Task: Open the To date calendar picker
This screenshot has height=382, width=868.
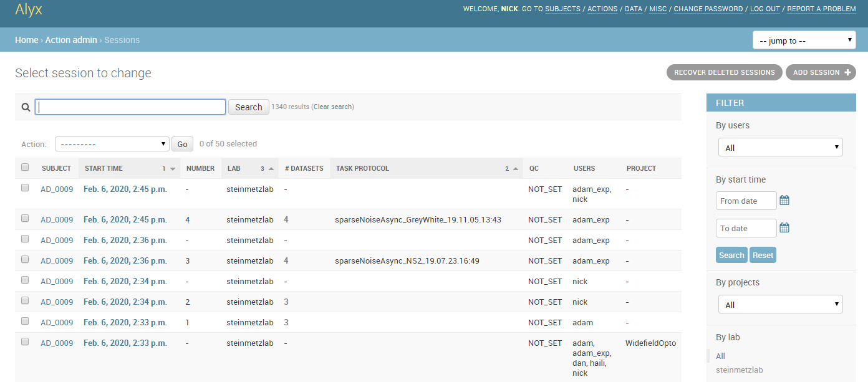Action: 784,227
